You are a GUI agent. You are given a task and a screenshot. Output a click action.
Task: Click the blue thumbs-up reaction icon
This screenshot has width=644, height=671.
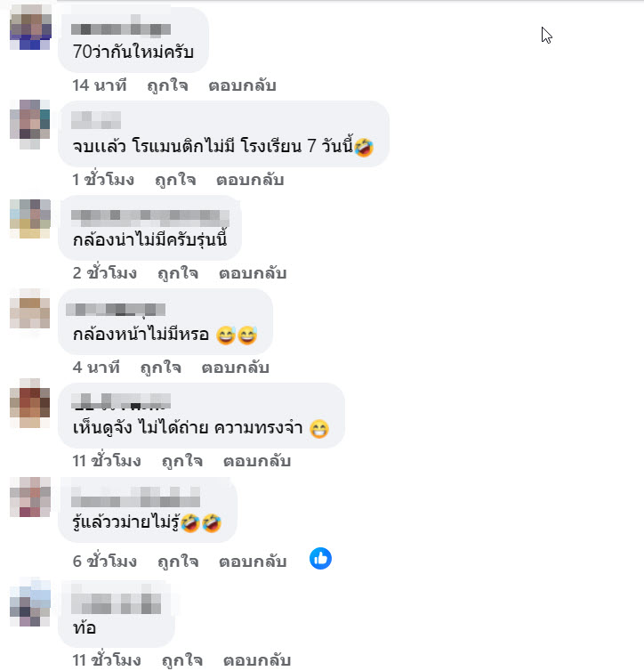[320, 559]
